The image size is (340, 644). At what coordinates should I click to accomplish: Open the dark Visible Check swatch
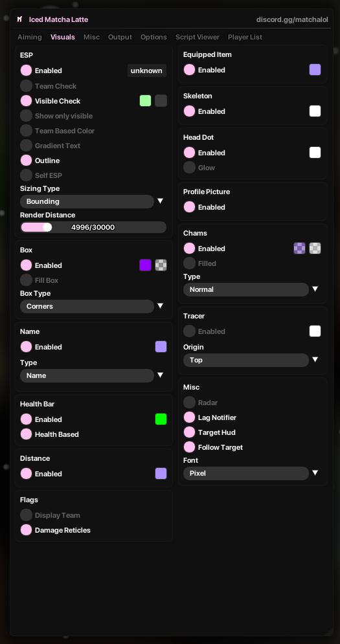coord(161,100)
